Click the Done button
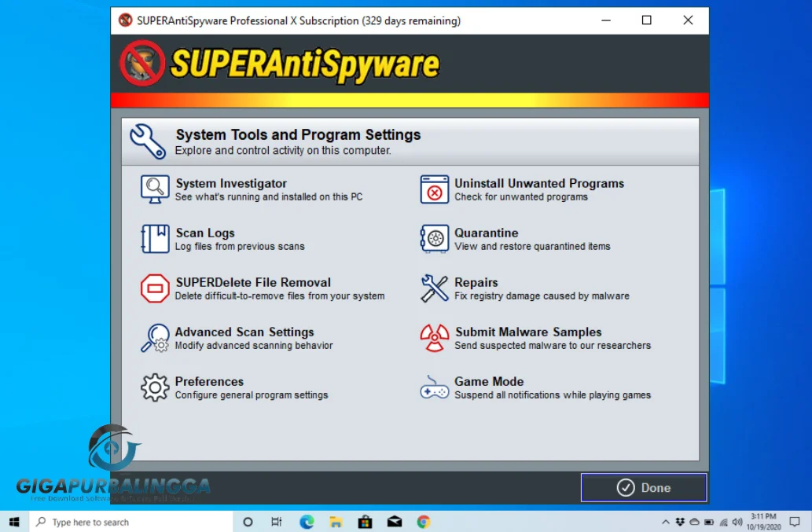This screenshot has height=532, width=812. (x=644, y=487)
